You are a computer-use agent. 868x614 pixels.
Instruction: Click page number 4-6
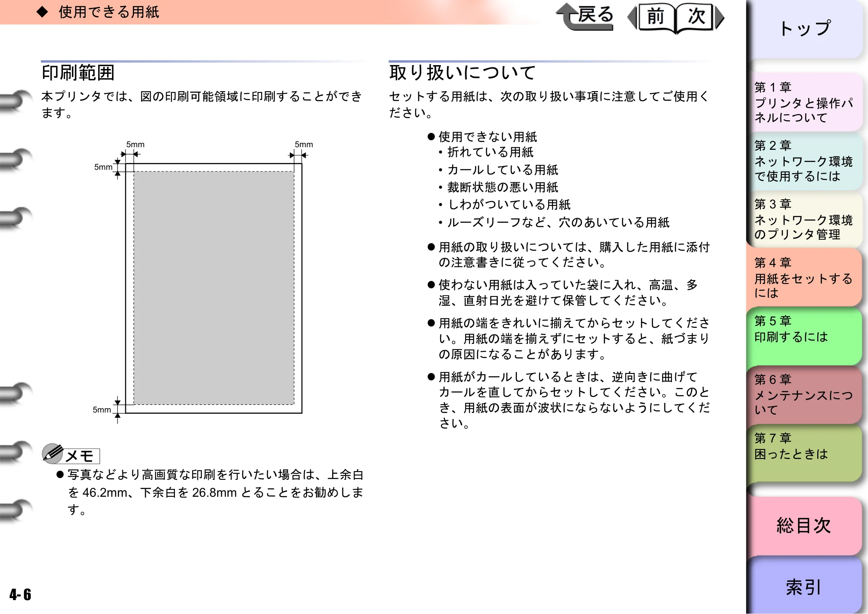click(20, 594)
